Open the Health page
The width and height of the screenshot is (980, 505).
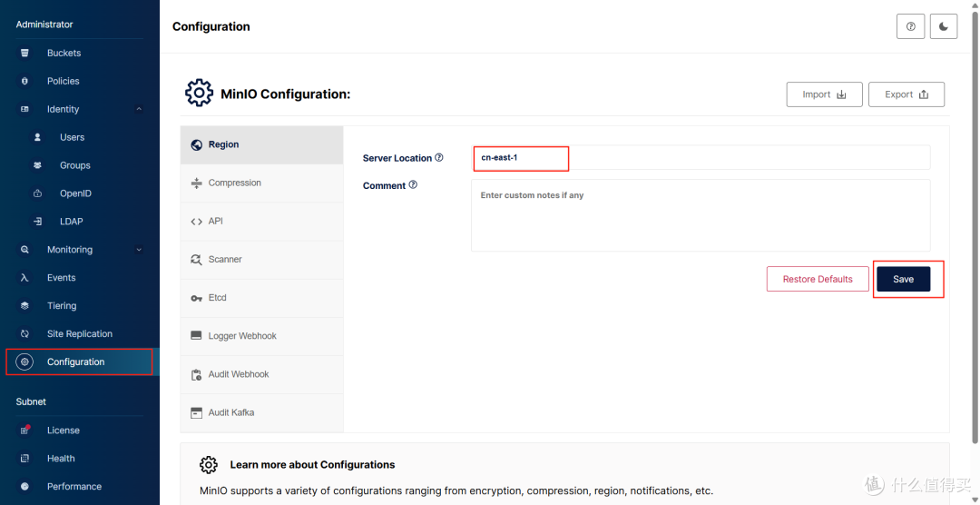(61, 459)
